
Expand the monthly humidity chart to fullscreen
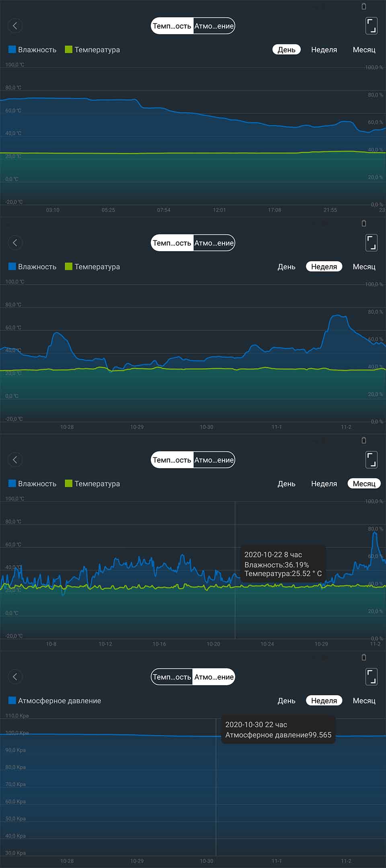pyautogui.click(x=372, y=460)
